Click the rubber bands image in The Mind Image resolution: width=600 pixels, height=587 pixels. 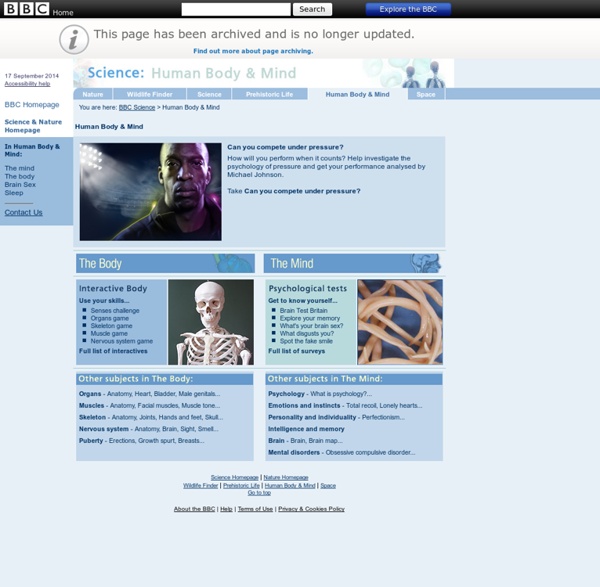[x=400, y=322]
